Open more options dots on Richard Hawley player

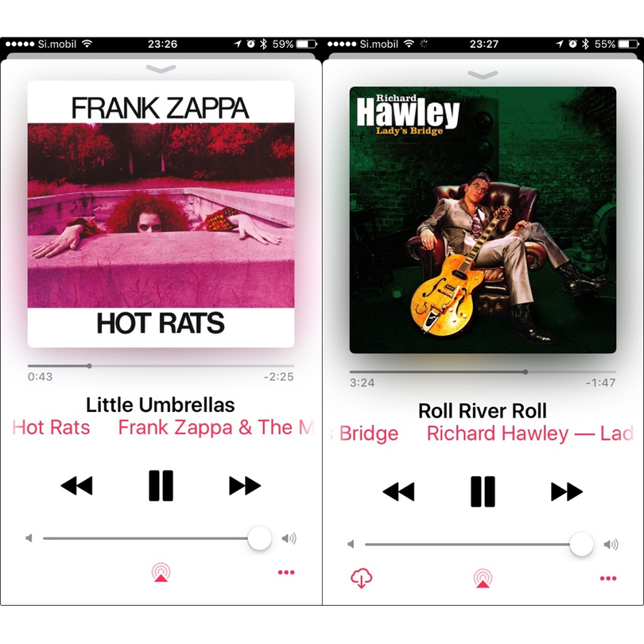[608, 578]
